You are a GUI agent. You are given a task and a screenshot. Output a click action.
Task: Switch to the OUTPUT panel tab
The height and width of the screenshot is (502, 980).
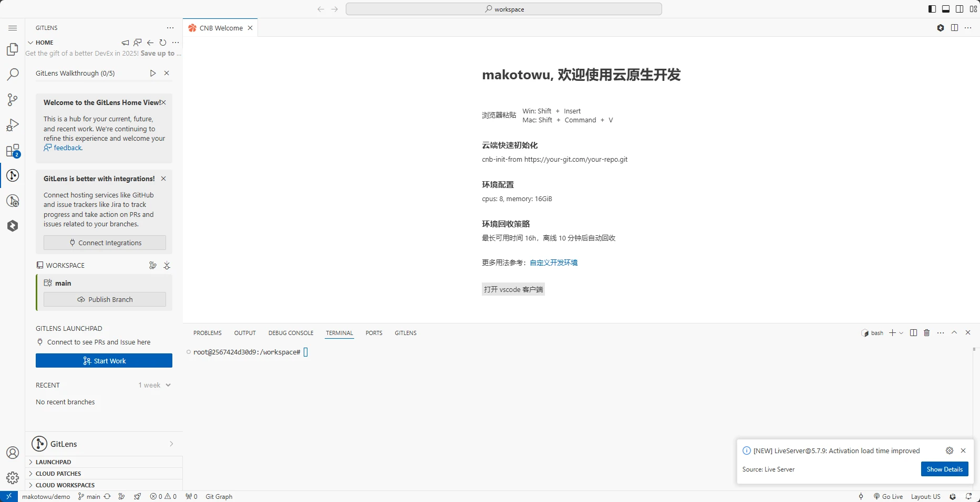point(245,333)
